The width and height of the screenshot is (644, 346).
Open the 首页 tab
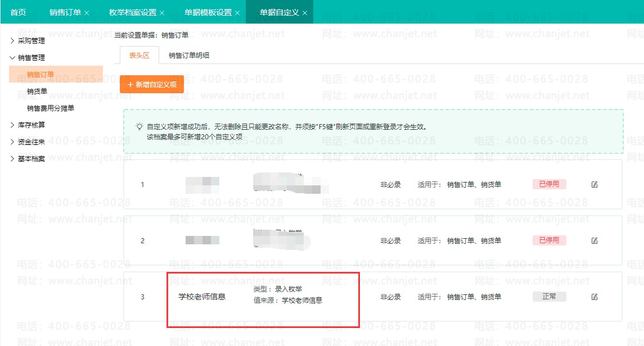click(x=18, y=12)
